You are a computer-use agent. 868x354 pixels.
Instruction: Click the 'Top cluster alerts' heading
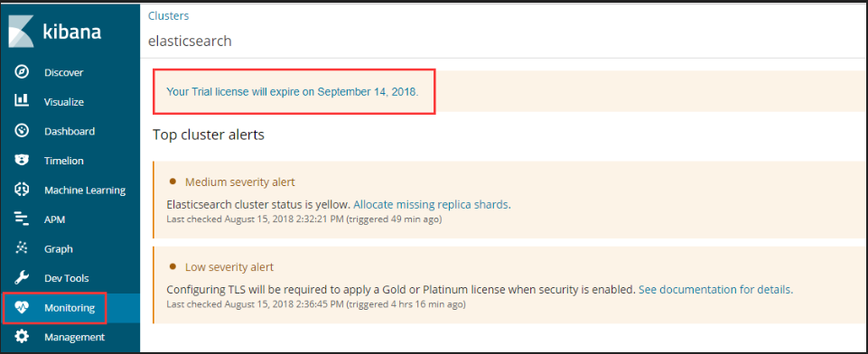pos(208,135)
